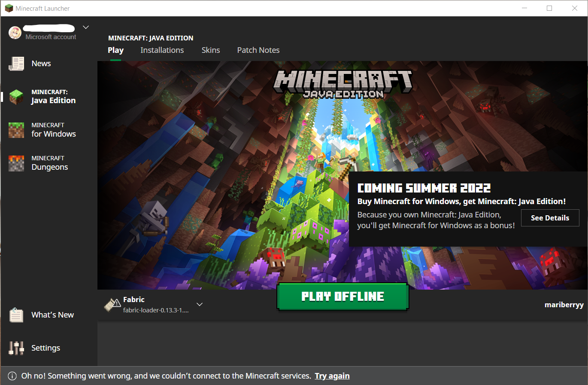This screenshot has width=588, height=385.
Task: Select the Minecraft Dungeons icon
Action: (x=17, y=163)
